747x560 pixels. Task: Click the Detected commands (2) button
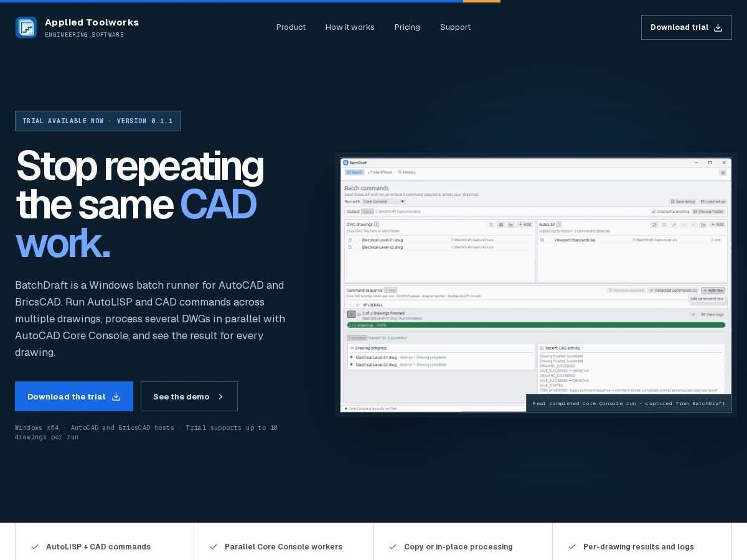[x=673, y=291]
